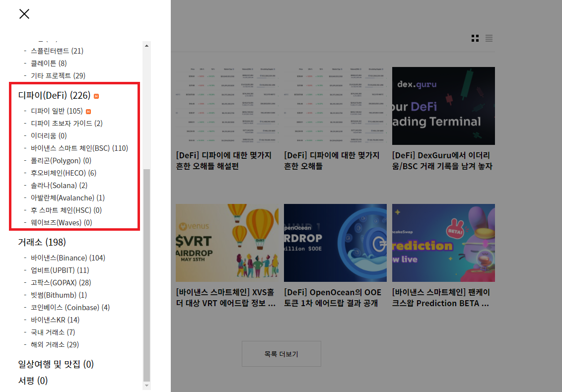Image resolution: width=562 pixels, height=392 pixels.
Task: Select 후 스마트 체인(HSC) (0) subcategory
Action: 67,210
